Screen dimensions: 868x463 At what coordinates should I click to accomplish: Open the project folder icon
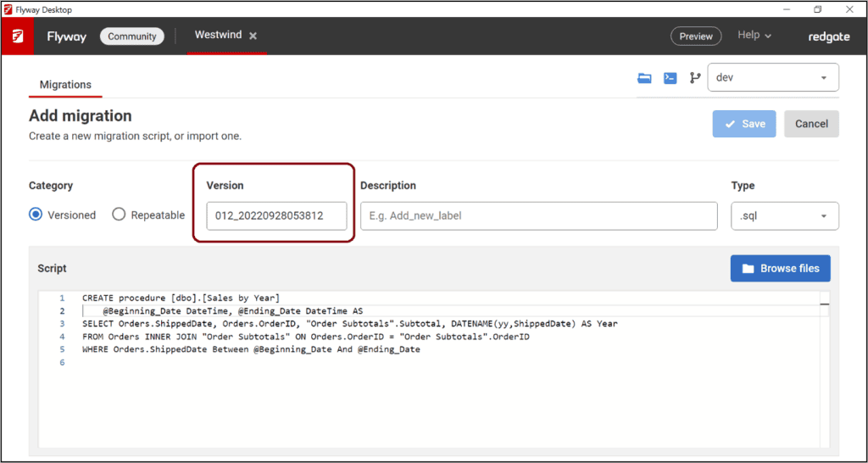tap(645, 78)
